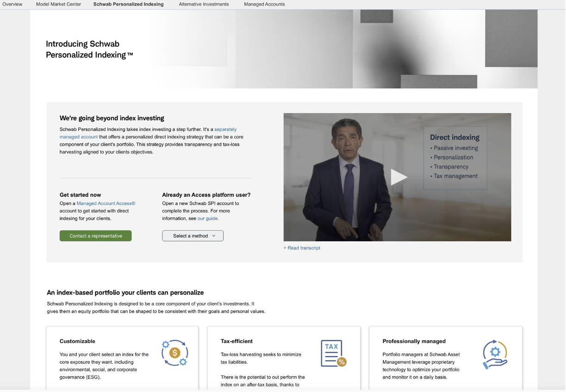Click the Professionally managed gear-hand icon

(495, 355)
